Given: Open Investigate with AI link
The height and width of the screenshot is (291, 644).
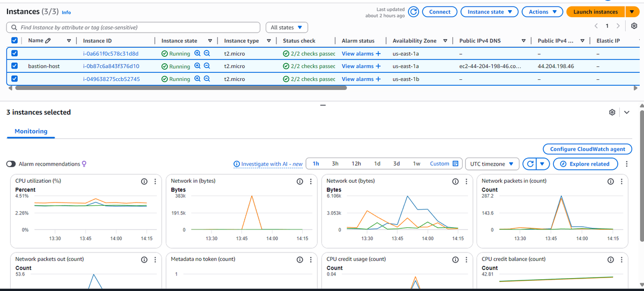Looking at the screenshot, I should coord(268,164).
